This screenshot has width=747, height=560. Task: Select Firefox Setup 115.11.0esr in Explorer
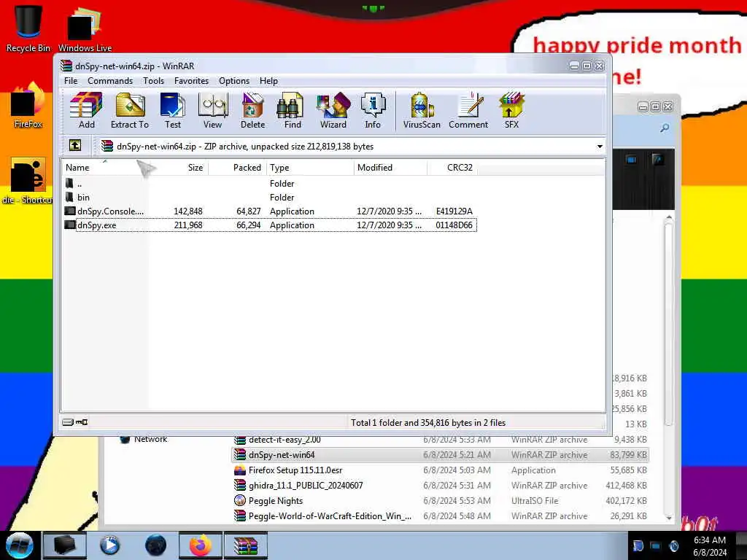440,470
